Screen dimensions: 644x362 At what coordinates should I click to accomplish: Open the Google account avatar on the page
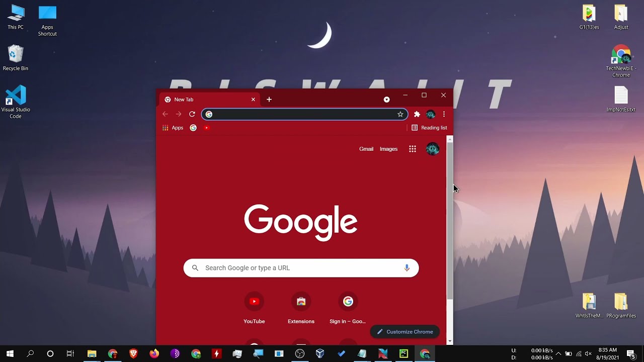pyautogui.click(x=433, y=149)
